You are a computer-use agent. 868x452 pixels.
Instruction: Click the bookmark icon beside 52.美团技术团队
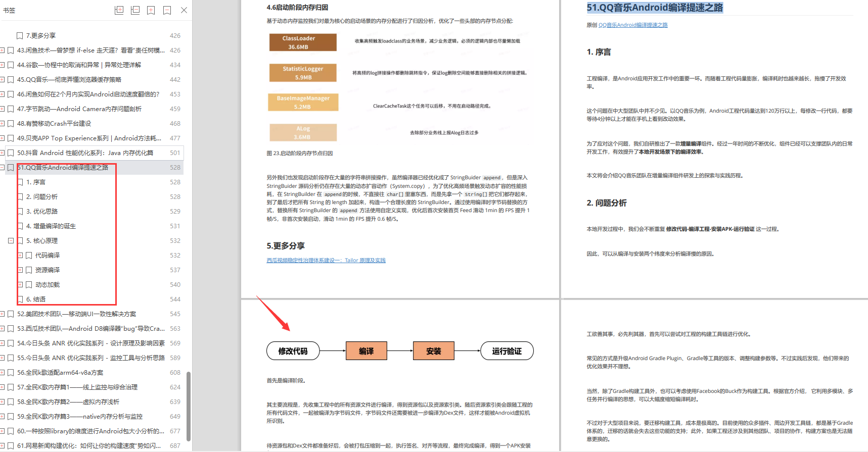coord(11,314)
